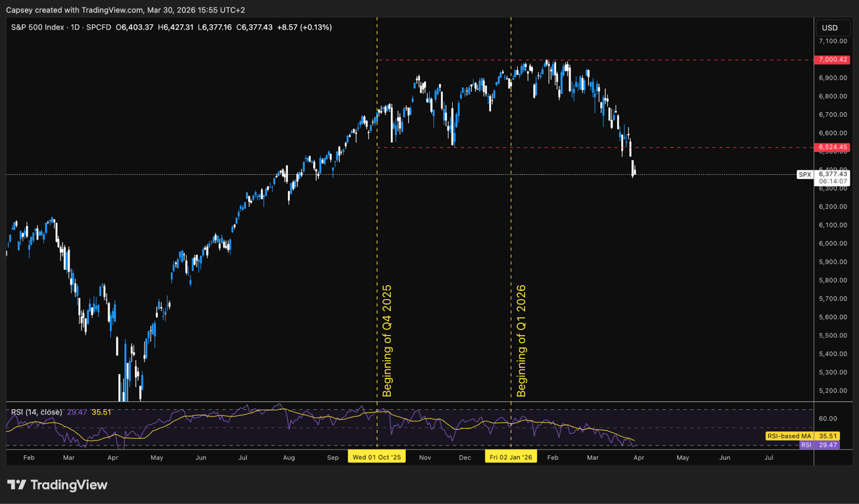
Task: Click the Fri 02 Jan '26 date label
Action: point(511,457)
